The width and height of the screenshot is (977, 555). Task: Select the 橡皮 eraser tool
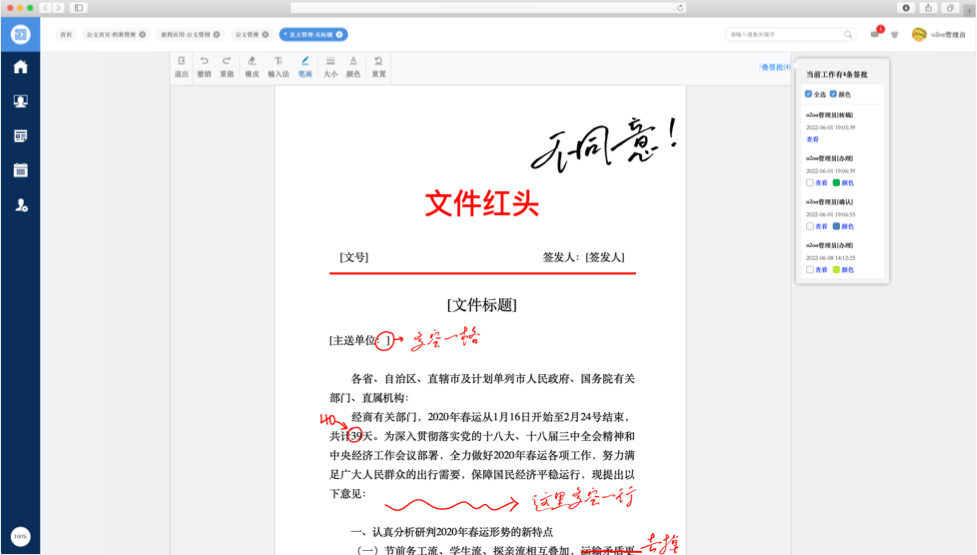[x=252, y=66]
